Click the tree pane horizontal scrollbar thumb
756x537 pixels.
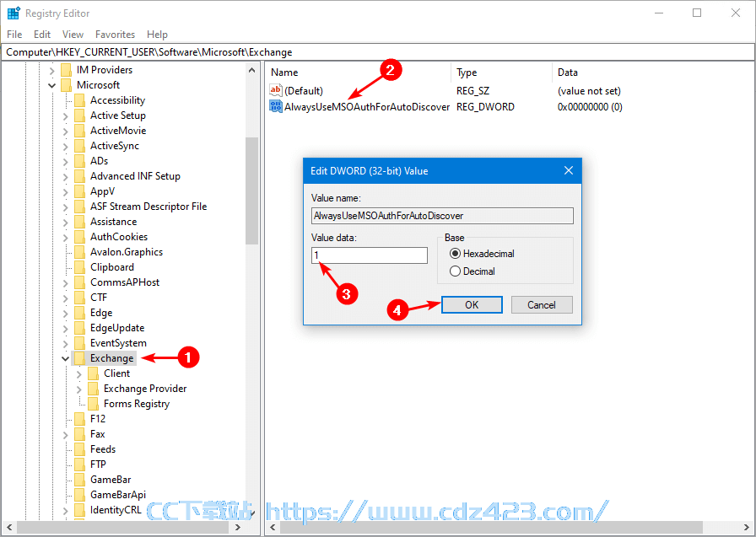[x=122, y=527]
